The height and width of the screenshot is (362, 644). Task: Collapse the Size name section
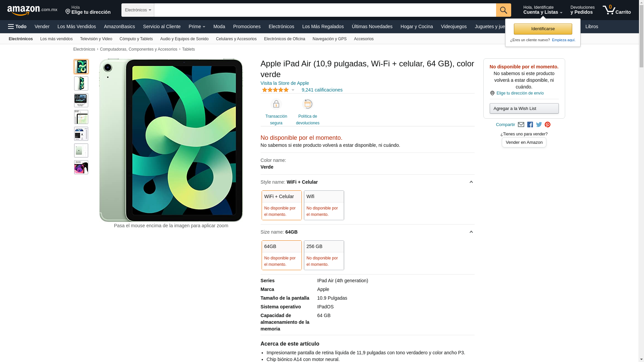(471, 232)
